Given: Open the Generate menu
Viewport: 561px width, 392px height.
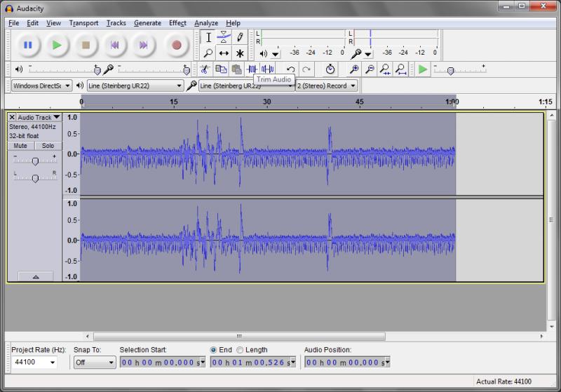Looking at the screenshot, I should 147,23.
